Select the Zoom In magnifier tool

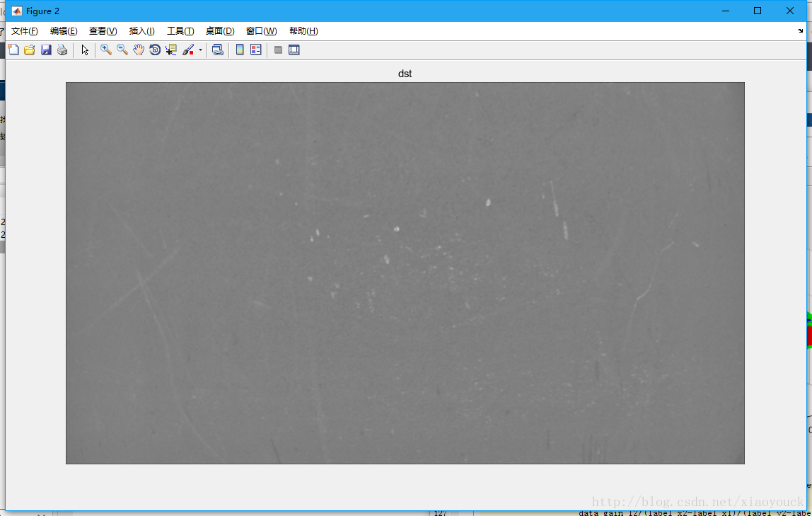(x=106, y=50)
